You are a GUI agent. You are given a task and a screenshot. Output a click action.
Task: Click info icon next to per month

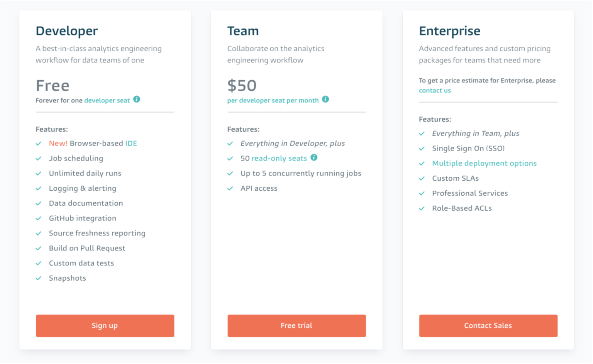[325, 99]
